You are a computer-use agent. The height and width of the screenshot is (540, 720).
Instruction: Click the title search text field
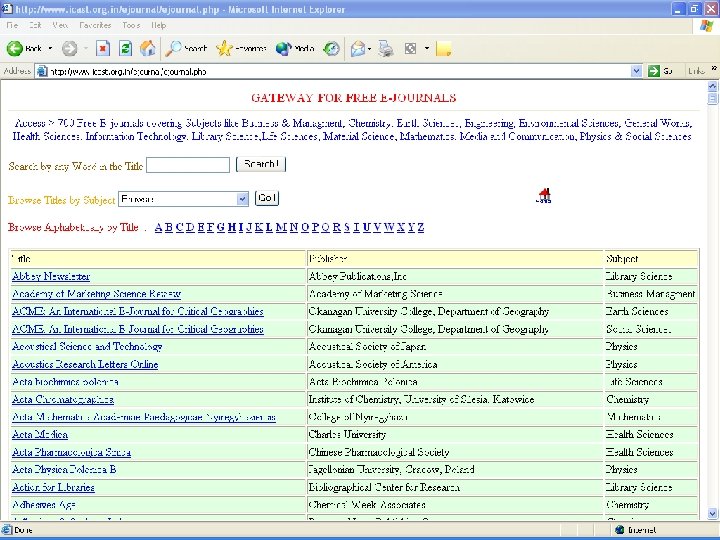pos(188,165)
